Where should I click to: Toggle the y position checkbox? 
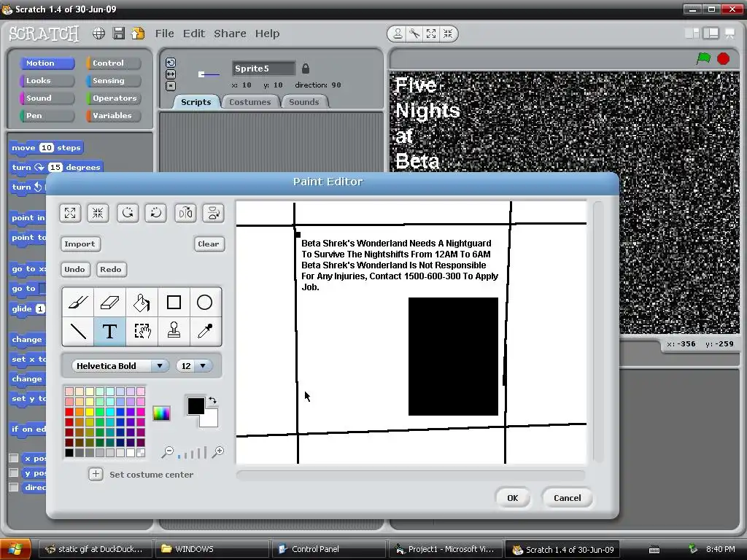coord(14,472)
